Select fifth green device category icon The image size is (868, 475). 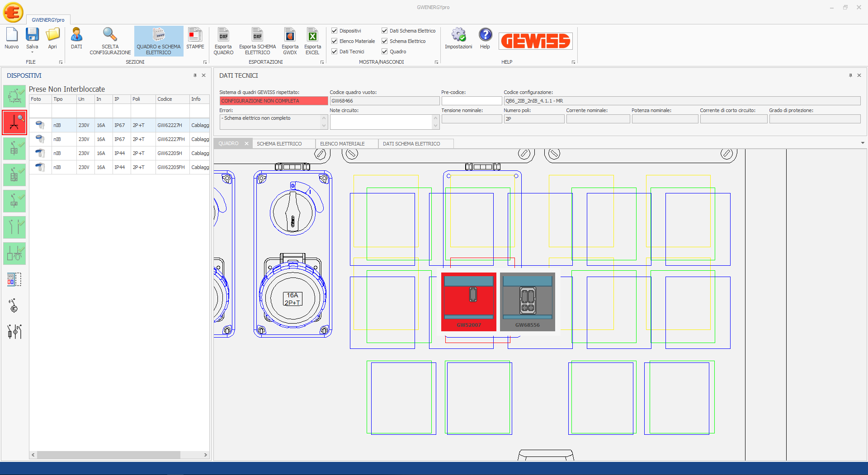click(14, 201)
